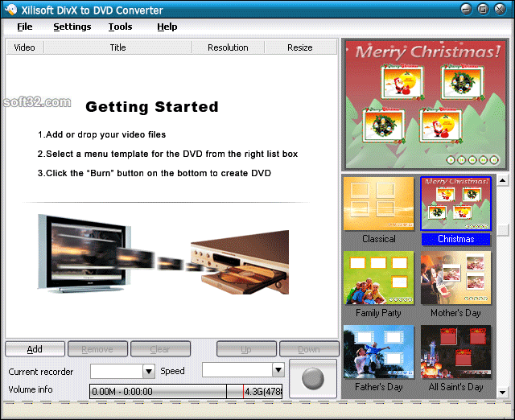
Task: Click '1.Add or drop your video files' text
Action: [101, 134]
